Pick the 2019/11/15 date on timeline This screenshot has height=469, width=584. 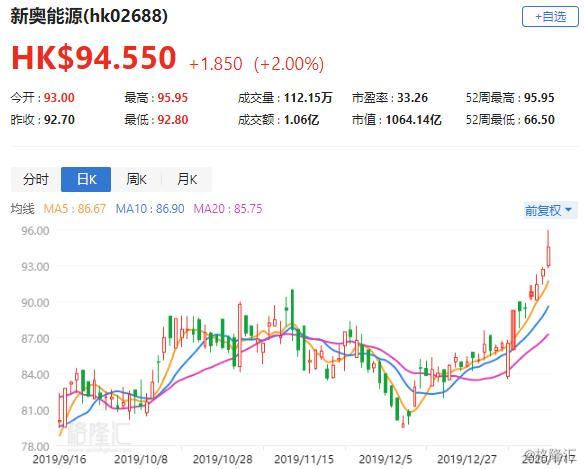[304, 459]
